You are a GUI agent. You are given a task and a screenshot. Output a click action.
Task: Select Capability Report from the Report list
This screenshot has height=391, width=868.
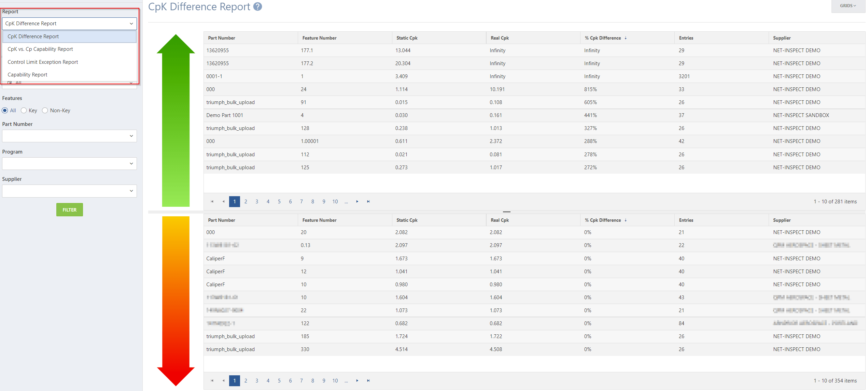27,74
